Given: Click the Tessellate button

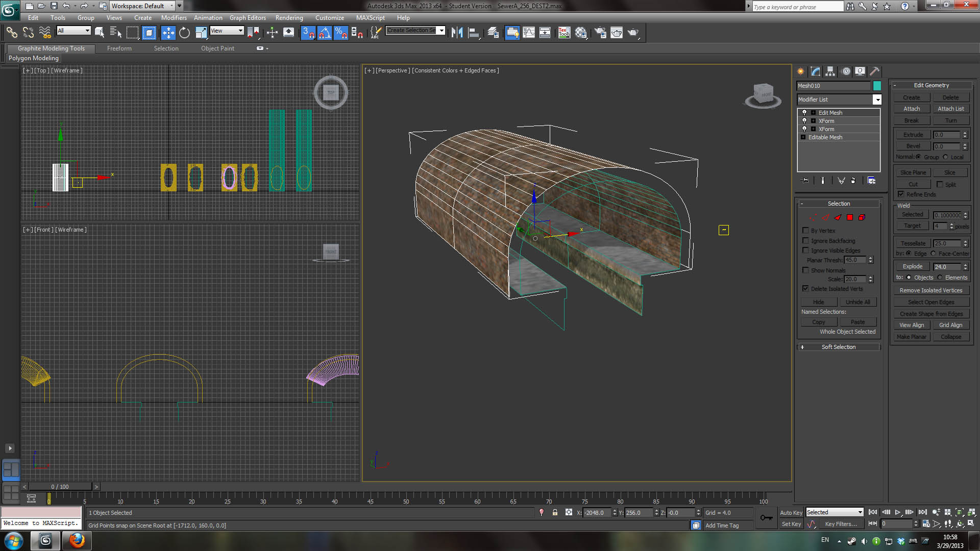Looking at the screenshot, I should (x=913, y=243).
